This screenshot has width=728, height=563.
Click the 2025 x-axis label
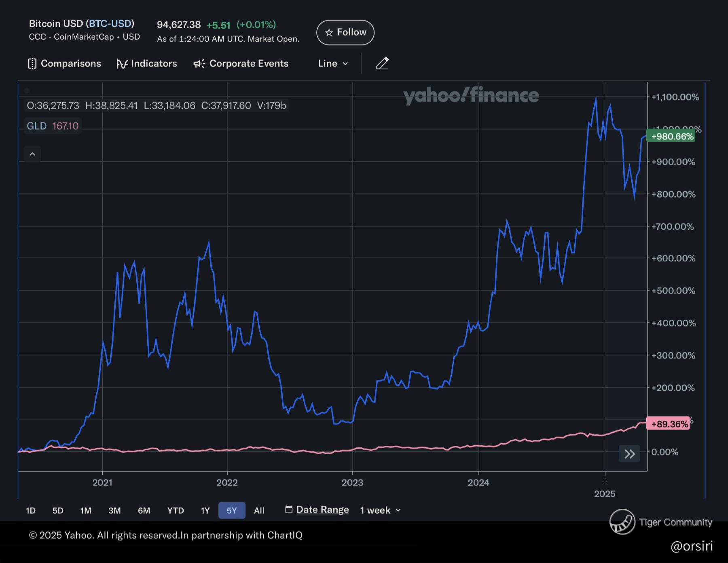(605, 493)
